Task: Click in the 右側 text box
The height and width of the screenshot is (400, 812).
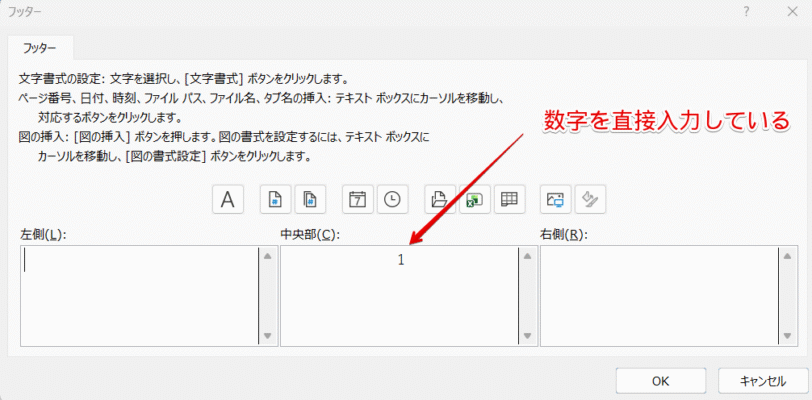Action: 660,295
